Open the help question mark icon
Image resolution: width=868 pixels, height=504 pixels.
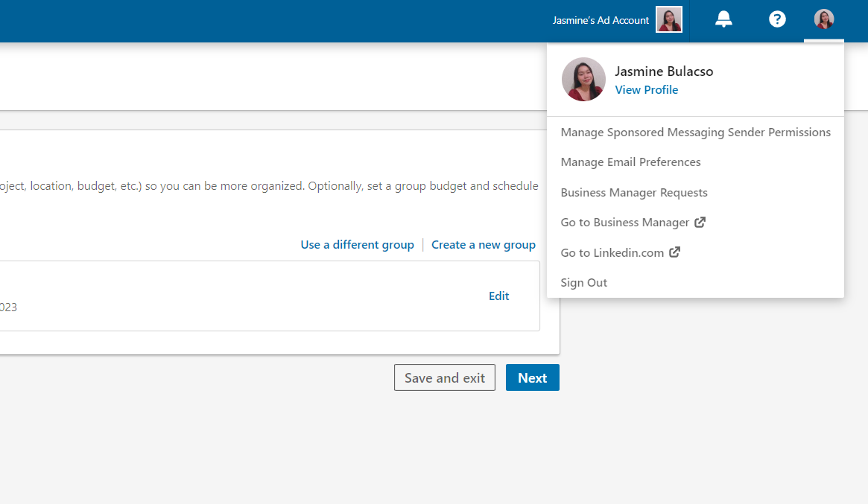tap(776, 19)
